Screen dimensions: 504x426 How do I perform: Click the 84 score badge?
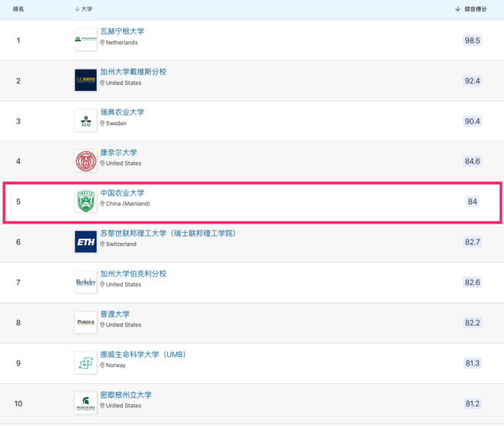[x=472, y=202]
